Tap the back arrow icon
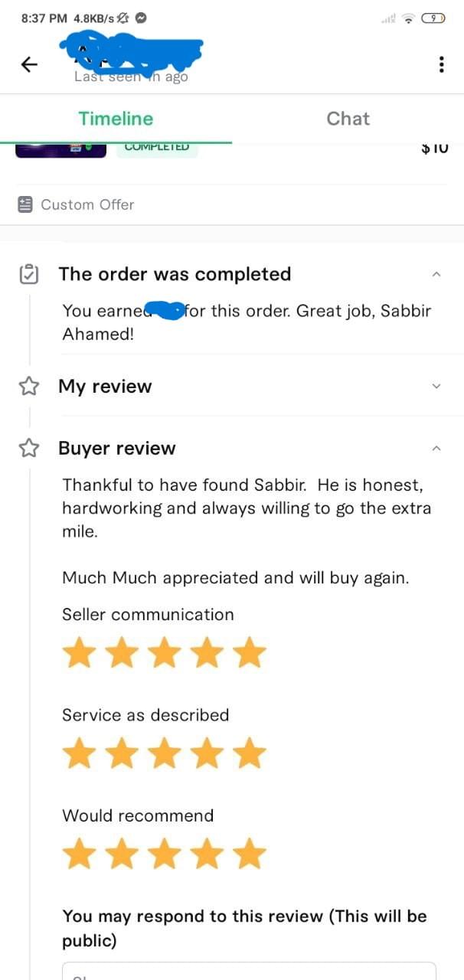This screenshot has width=464, height=980. [29, 65]
